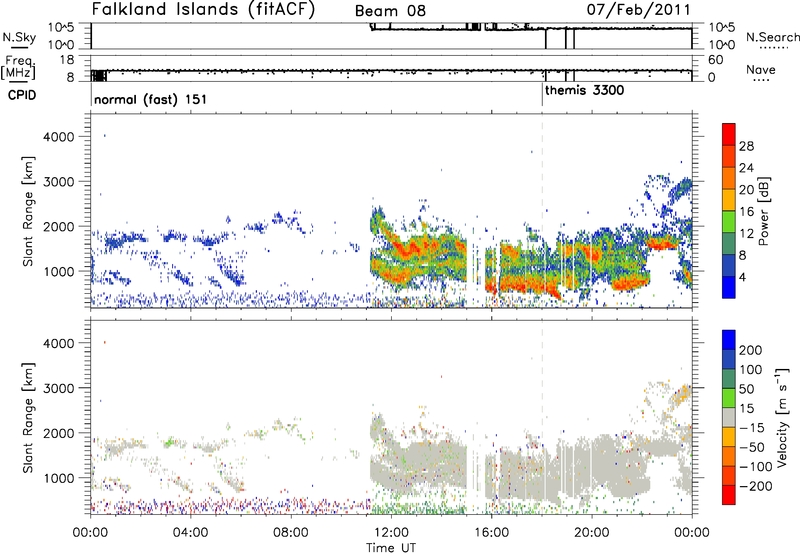The width and height of the screenshot is (800, 554).
Task: Click the "16:00" time tick label
Action: tap(491, 533)
